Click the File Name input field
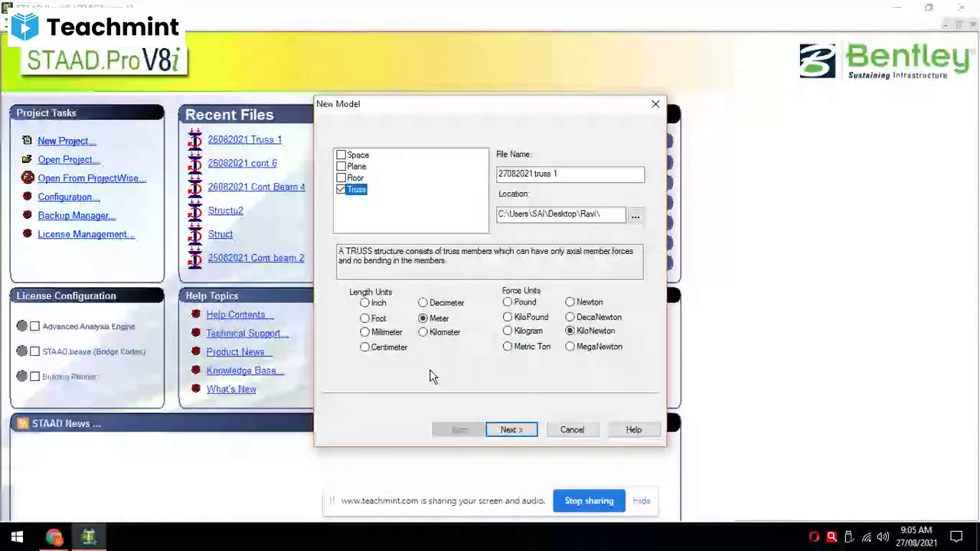This screenshot has width=980, height=551. click(x=570, y=174)
